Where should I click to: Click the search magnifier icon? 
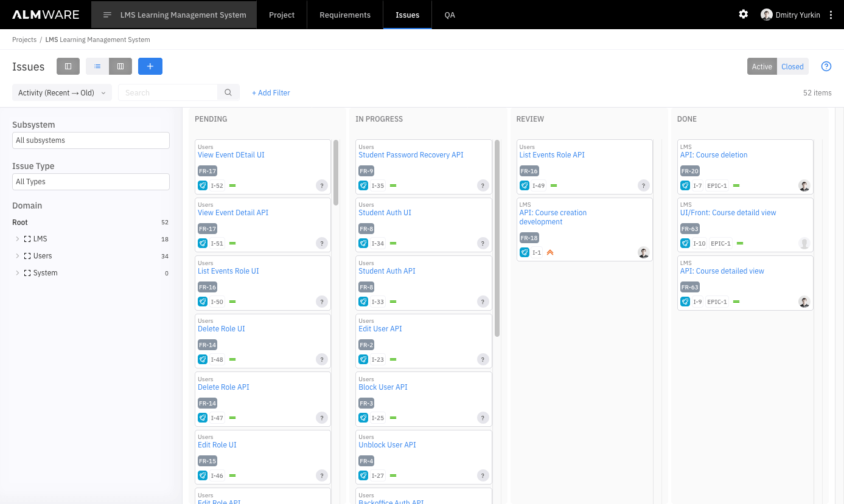(x=228, y=92)
